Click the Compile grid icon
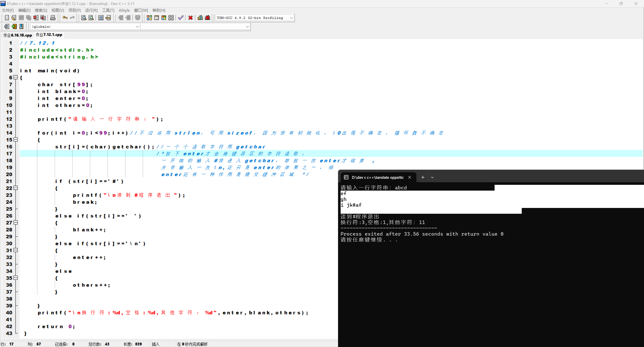Viewport: 644px width, 347px height. click(x=149, y=18)
